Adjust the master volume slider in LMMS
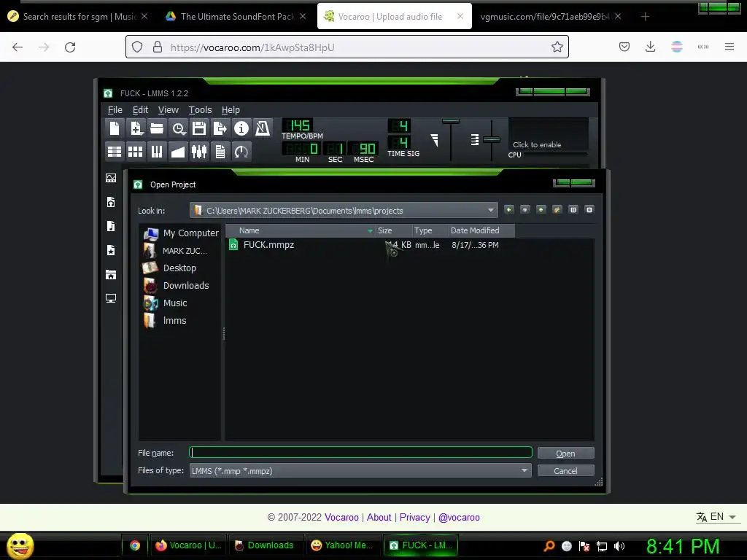The height and width of the screenshot is (560, 747). point(451,122)
